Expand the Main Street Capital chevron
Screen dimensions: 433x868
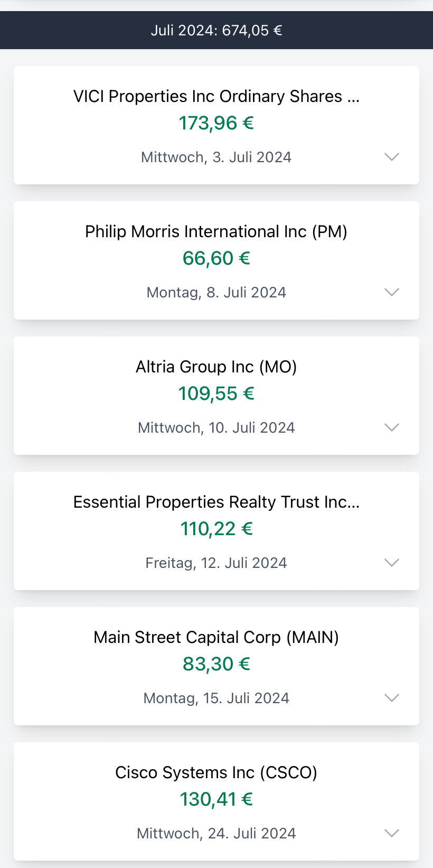391,698
